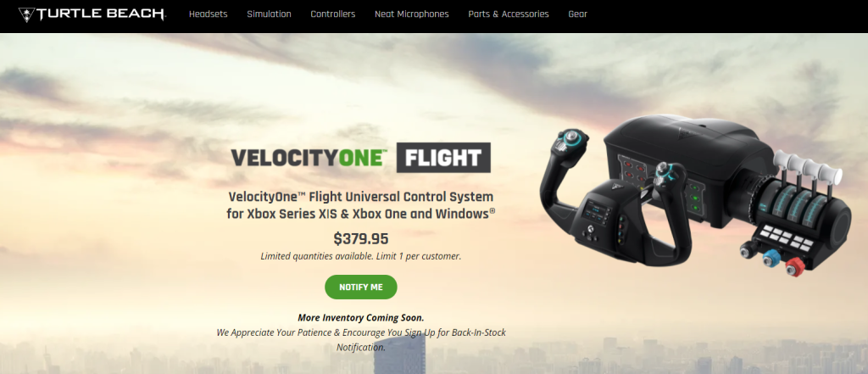Select Controllers in the navigation bar

coord(332,14)
